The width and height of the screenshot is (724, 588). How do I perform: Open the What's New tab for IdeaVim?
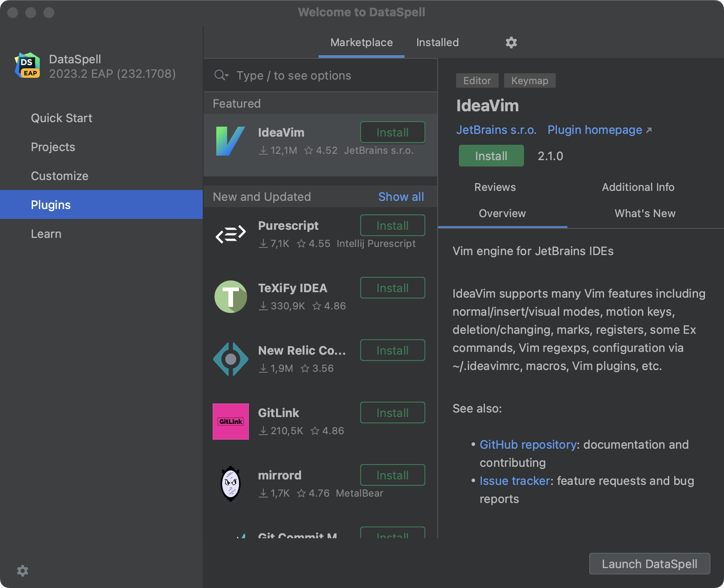(645, 213)
